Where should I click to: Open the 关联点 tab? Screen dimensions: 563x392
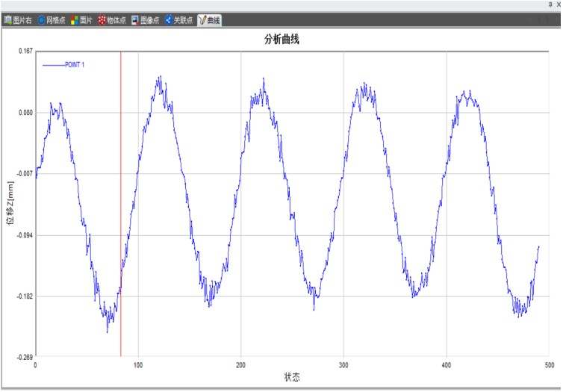pos(178,20)
